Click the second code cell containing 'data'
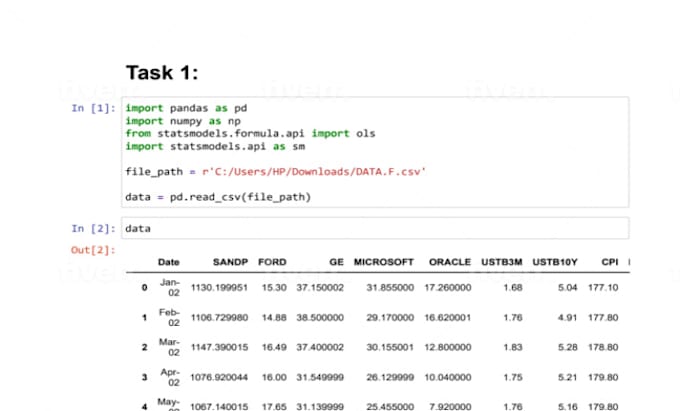 [x=375, y=228]
